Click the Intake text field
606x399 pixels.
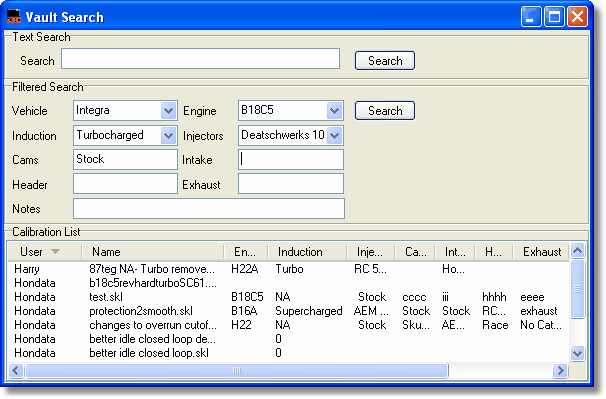point(291,159)
